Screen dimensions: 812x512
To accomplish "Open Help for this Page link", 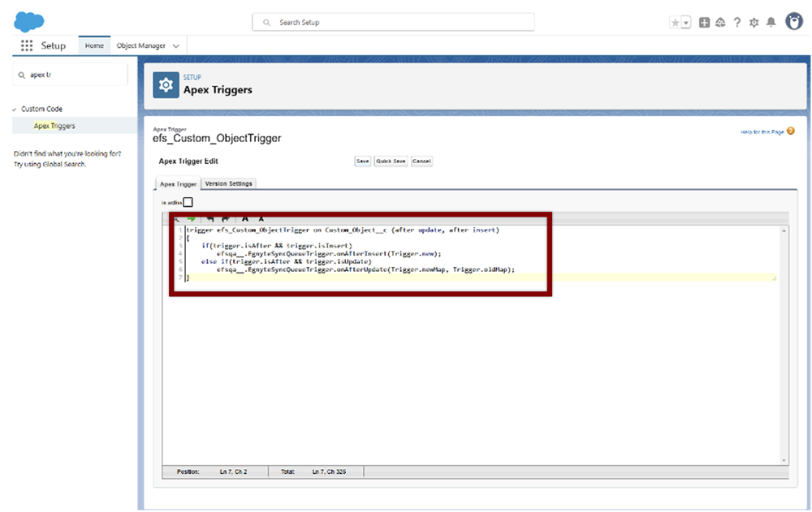I will tap(762, 132).
